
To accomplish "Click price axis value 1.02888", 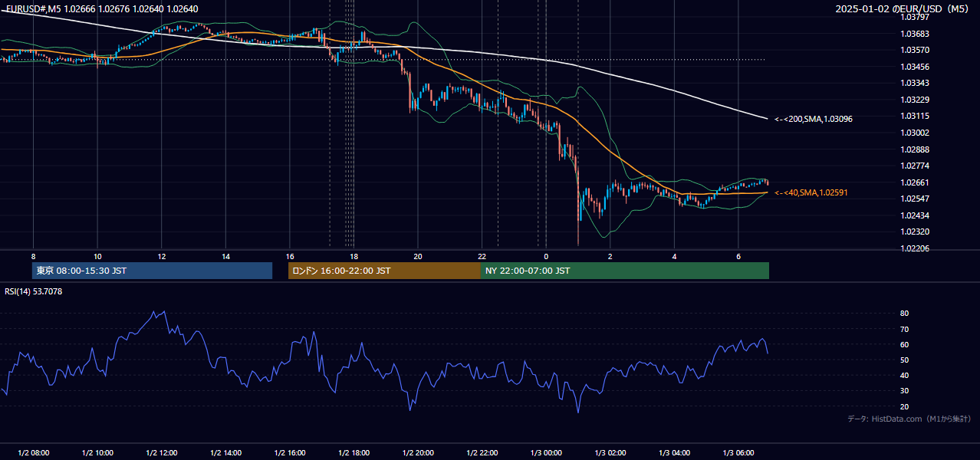I will pyautogui.click(x=915, y=149).
